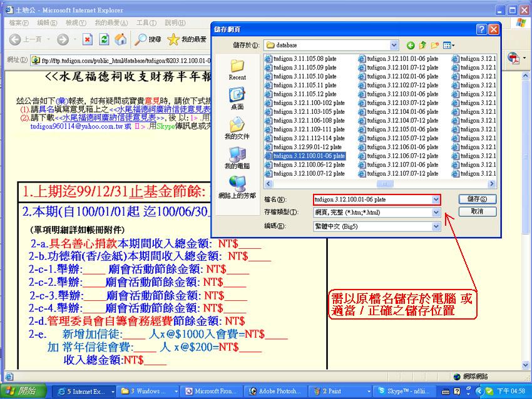Open the 編碼 encoding dropdown

click(x=436, y=225)
